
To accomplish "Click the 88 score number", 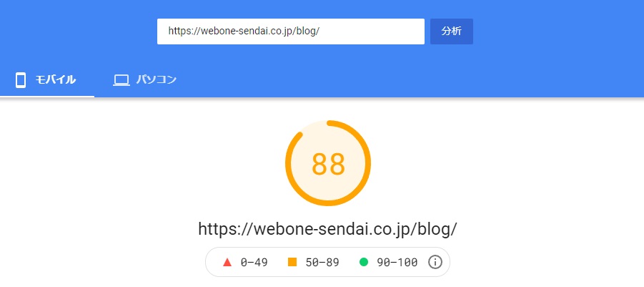I will tap(328, 164).
